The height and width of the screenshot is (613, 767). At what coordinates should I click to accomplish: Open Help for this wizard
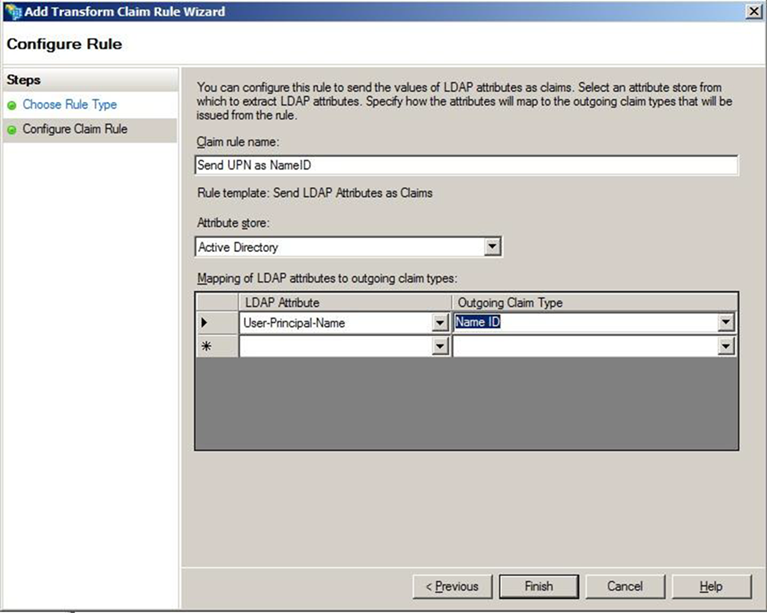point(712,586)
